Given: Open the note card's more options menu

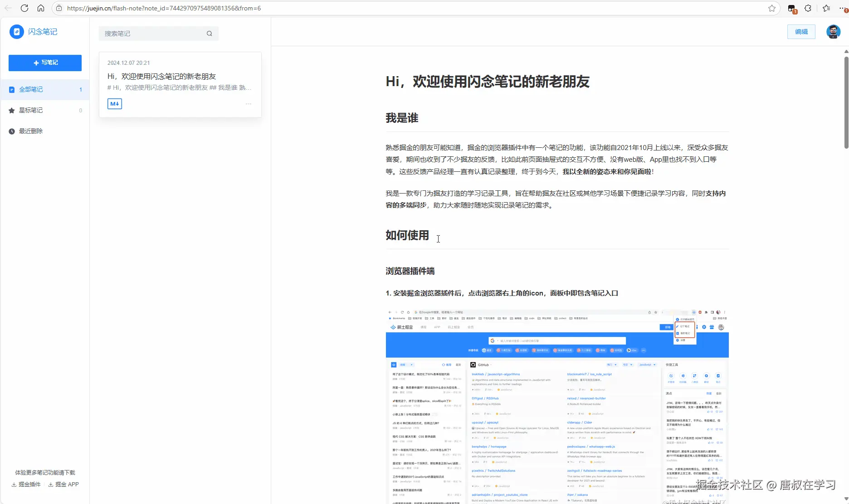Looking at the screenshot, I should pos(248,104).
